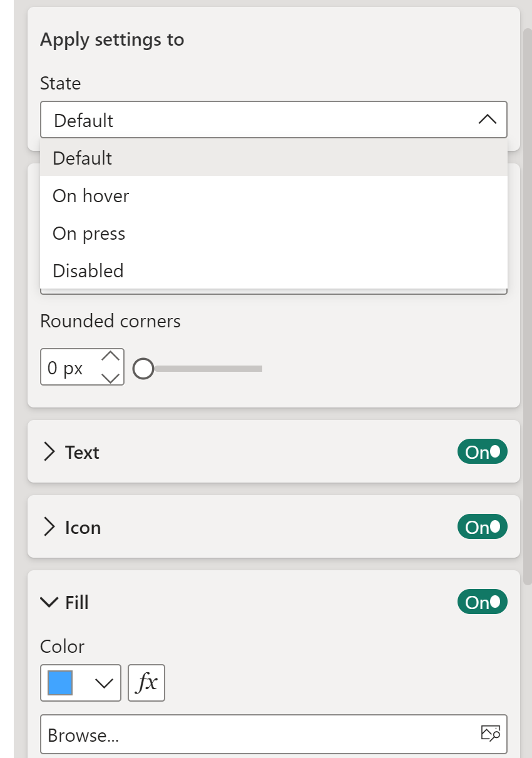Turn off the Fill toggle
The width and height of the screenshot is (532, 758).
click(x=482, y=602)
